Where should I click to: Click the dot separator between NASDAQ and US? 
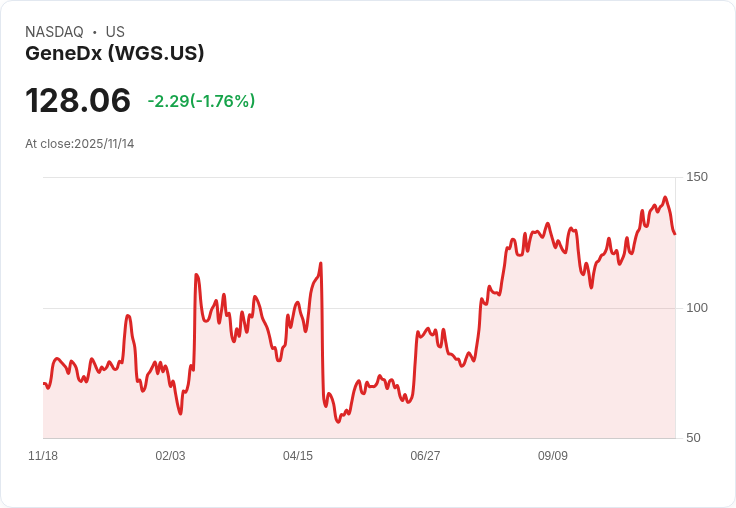(94, 32)
